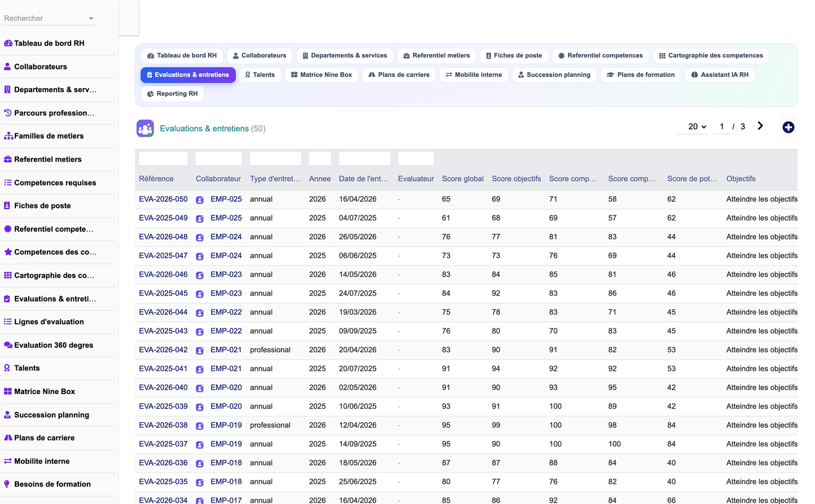Click Cartographie des co… grid icon in sidebar

(x=8, y=276)
